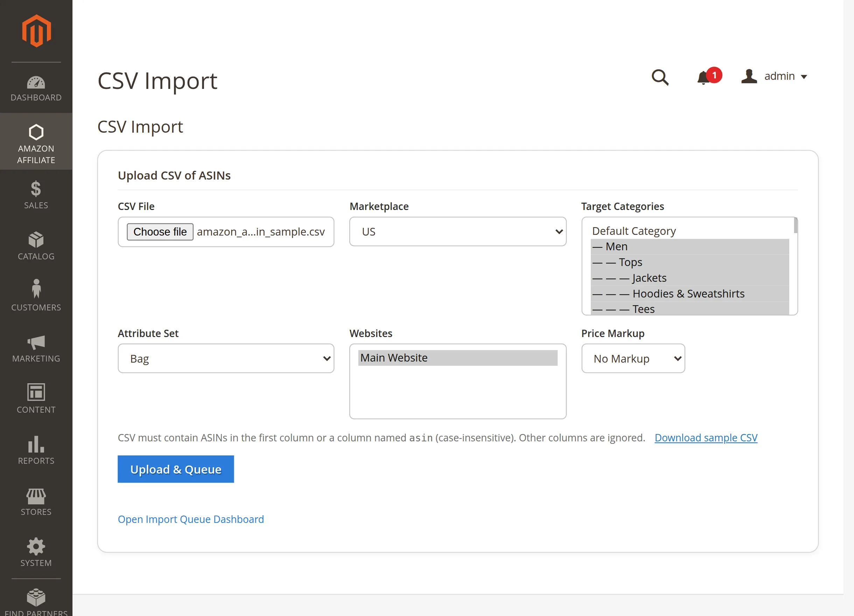This screenshot has height=616, width=854.
Task: Click the Magento logo
Action: pyautogui.click(x=36, y=31)
